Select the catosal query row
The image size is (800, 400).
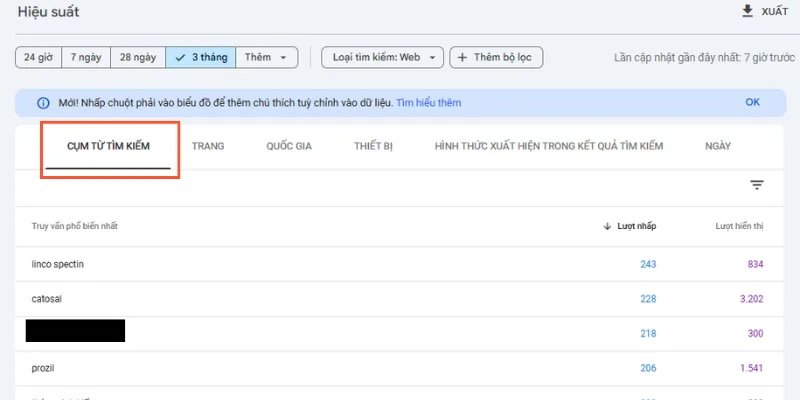click(x=399, y=299)
